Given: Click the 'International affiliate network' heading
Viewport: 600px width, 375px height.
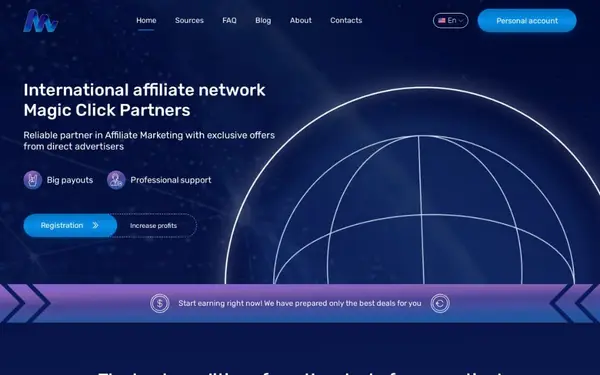Looking at the screenshot, I should coord(144,90).
